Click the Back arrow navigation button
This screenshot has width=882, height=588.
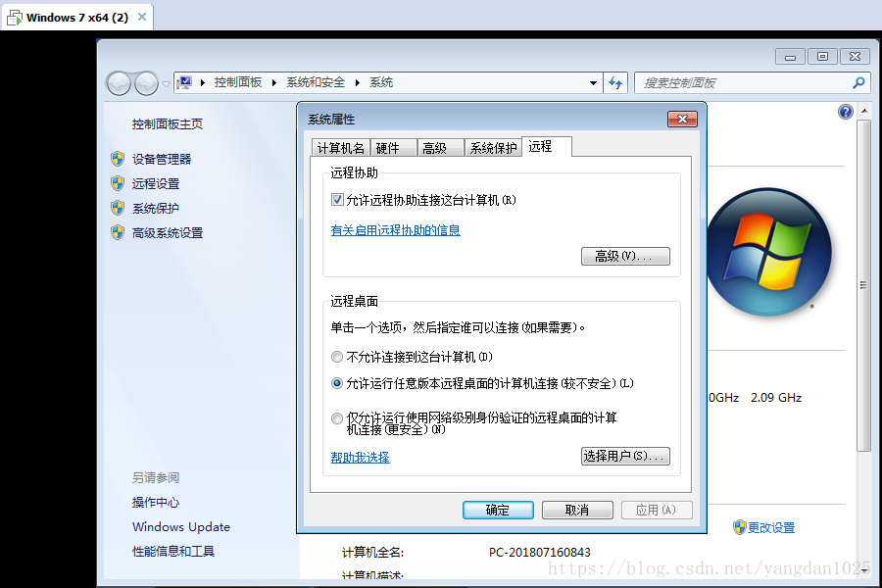[119, 84]
